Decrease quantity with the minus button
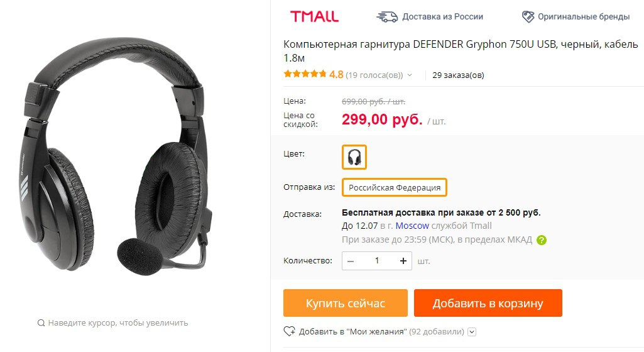This screenshot has height=352, width=644. [351, 261]
